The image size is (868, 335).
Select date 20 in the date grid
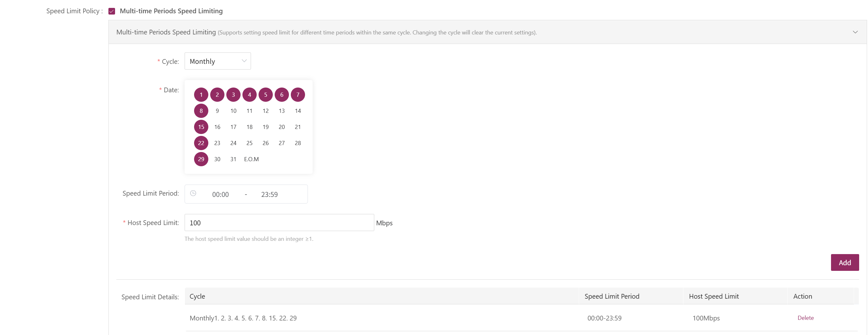click(282, 127)
